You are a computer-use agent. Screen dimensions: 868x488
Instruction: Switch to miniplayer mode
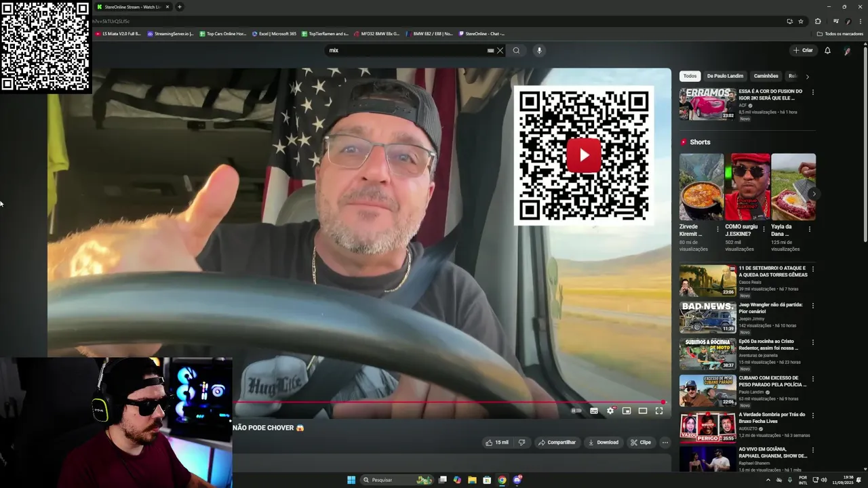point(627,411)
